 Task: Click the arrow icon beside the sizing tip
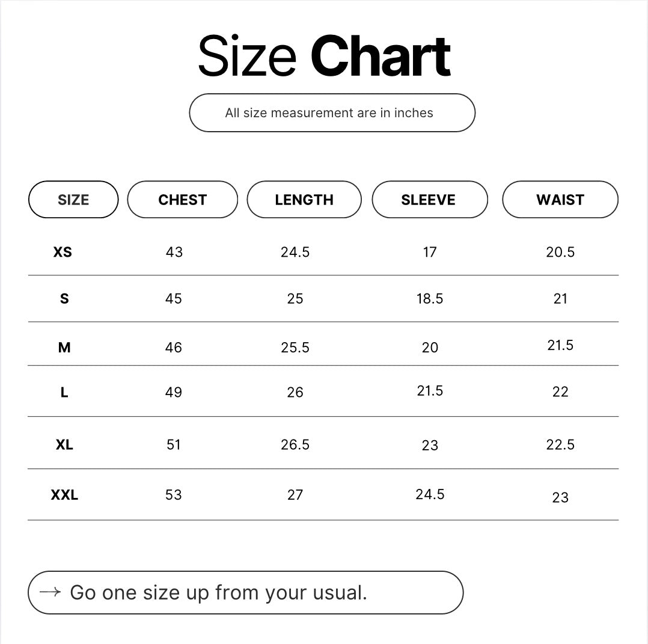[x=50, y=592]
